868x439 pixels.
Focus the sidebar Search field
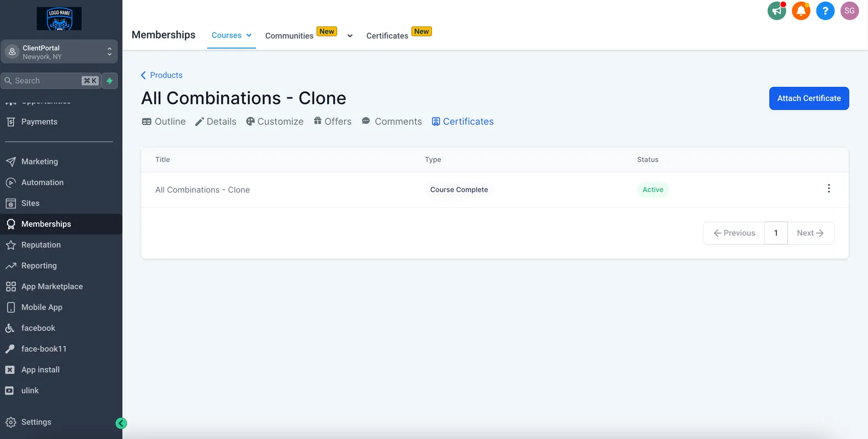[x=52, y=81]
